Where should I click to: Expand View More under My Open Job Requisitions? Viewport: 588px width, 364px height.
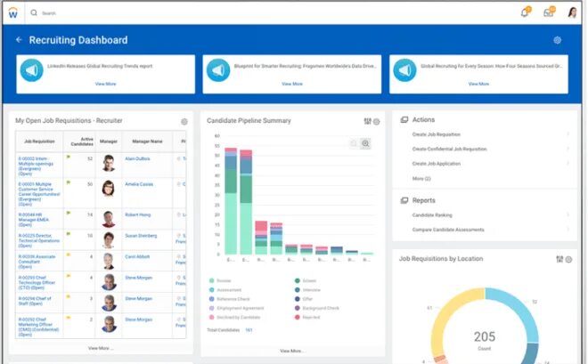101,348
